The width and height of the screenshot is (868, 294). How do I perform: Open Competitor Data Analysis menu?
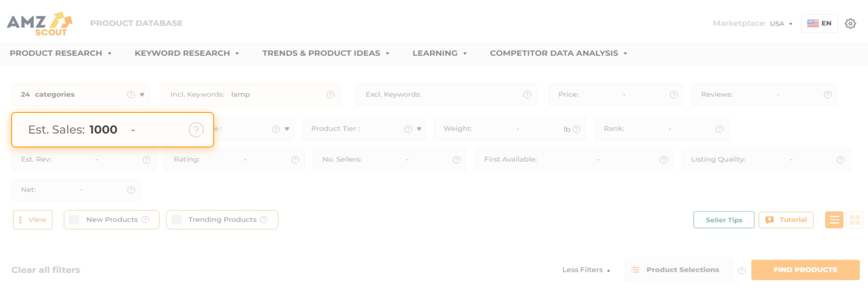click(559, 53)
